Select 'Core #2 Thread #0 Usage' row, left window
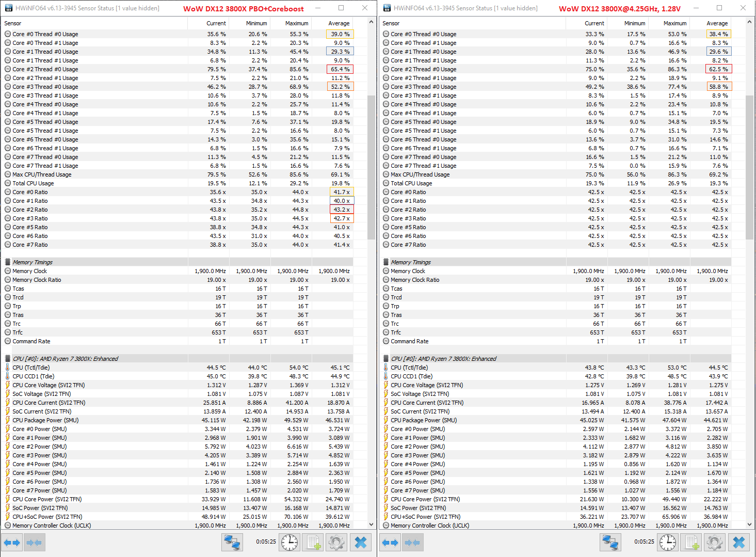The image size is (756, 557). [178, 69]
